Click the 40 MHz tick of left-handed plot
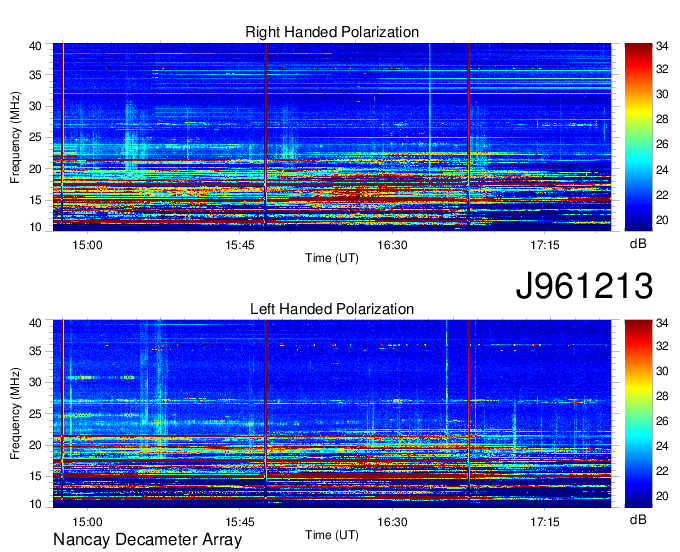Viewport: 680px width, 552px height. [36, 323]
